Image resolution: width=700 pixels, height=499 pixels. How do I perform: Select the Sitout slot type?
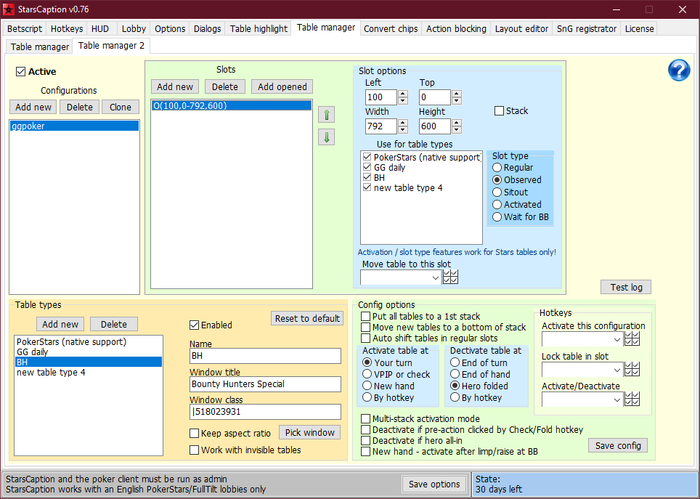(497, 192)
